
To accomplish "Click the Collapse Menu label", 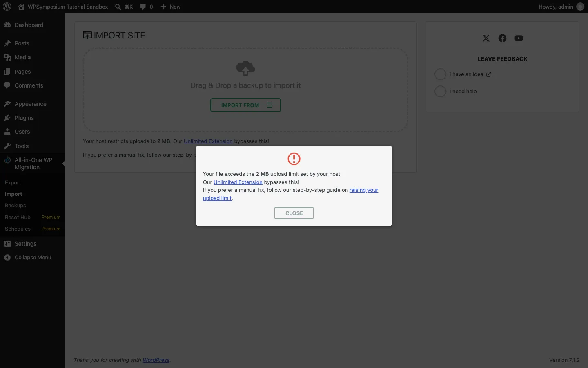I will point(33,258).
